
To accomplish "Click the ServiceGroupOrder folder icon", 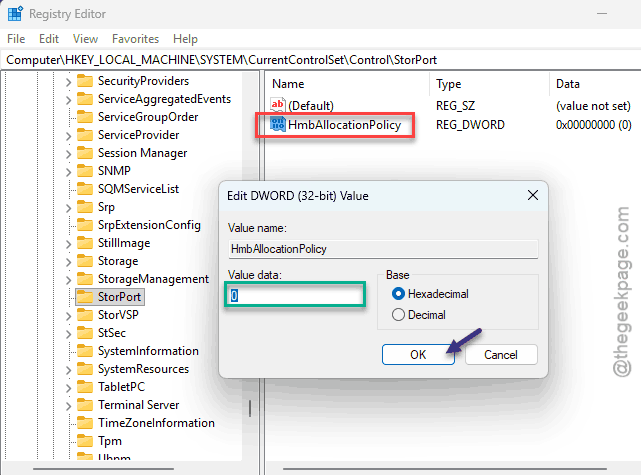I will 85,117.
